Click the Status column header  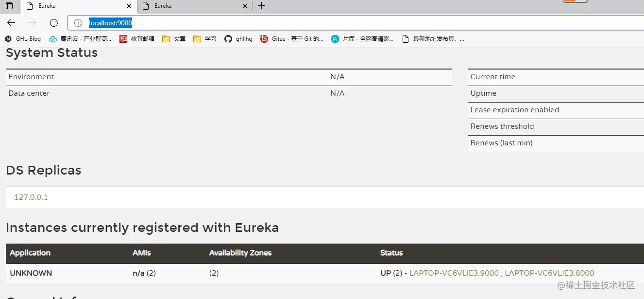coord(391,253)
